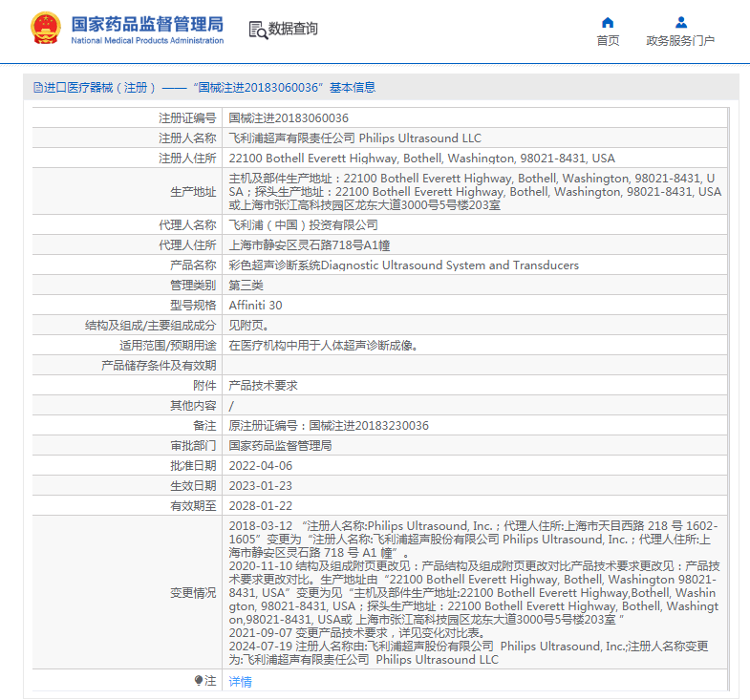Viewport: 750px width, 700px height.
Task: Click the 数据查询 title text
Action: 292,30
